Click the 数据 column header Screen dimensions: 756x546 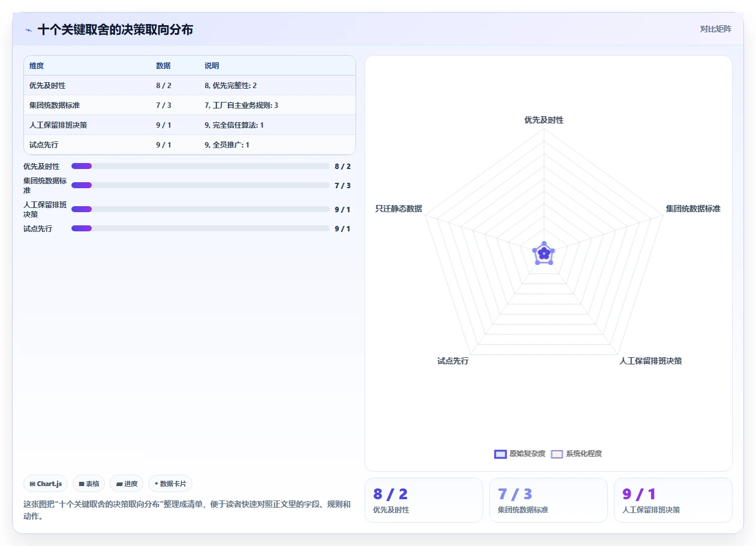[x=163, y=65]
